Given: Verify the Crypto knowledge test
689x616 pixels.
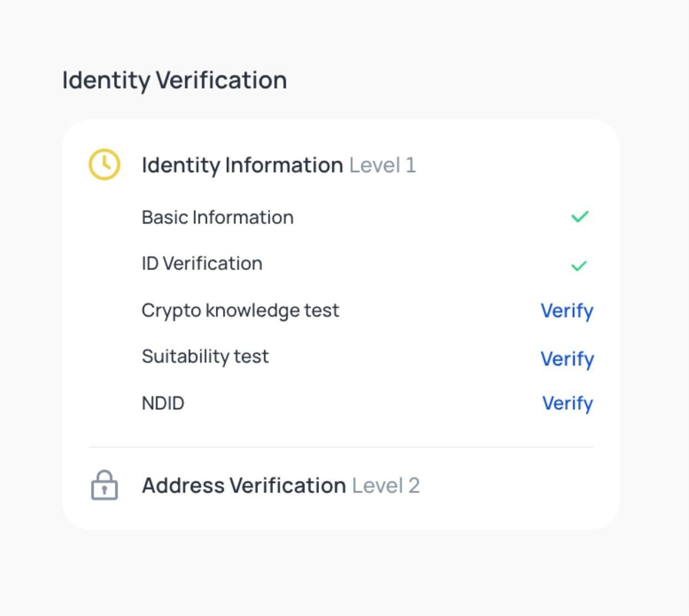Looking at the screenshot, I should click(567, 311).
